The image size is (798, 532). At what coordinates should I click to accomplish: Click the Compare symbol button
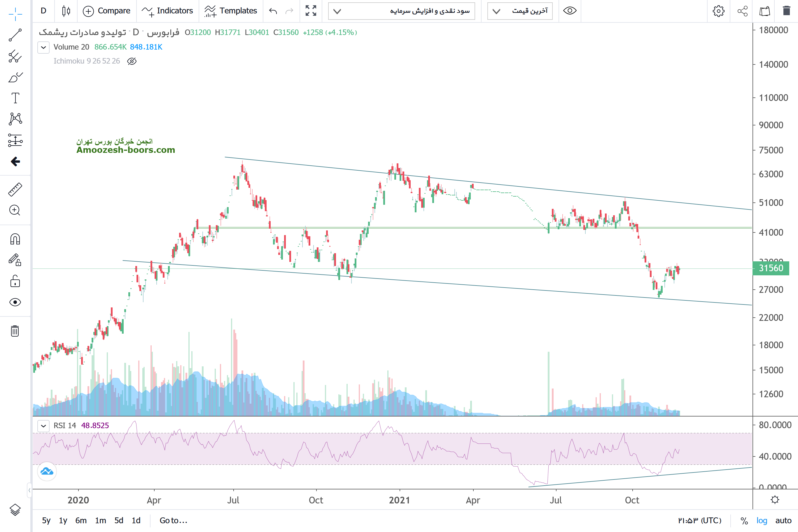(x=106, y=11)
